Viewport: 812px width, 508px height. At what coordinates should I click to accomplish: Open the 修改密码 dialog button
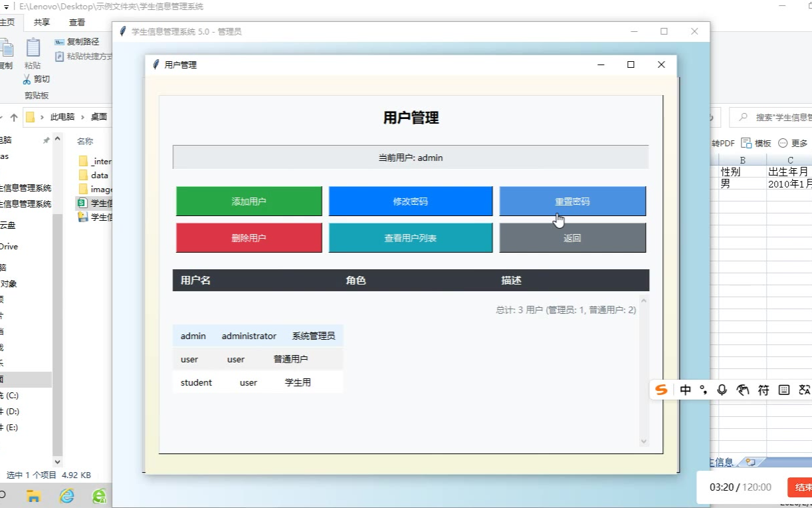coord(410,201)
